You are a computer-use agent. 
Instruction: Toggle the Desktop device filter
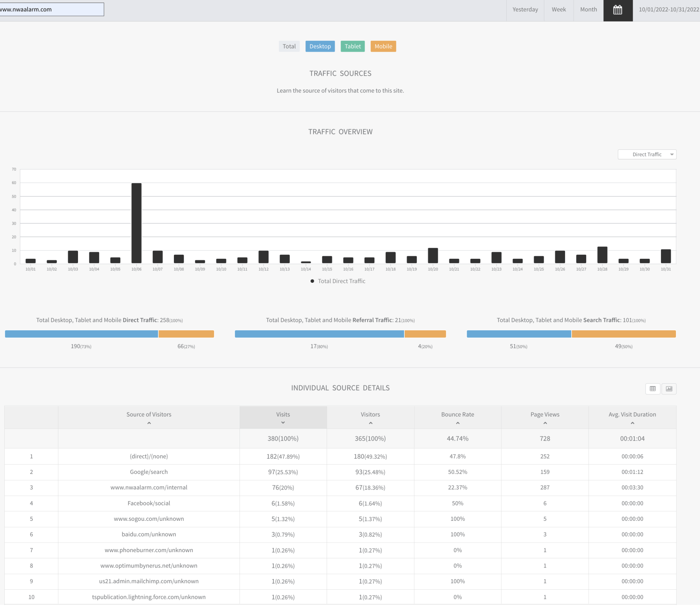[320, 46]
